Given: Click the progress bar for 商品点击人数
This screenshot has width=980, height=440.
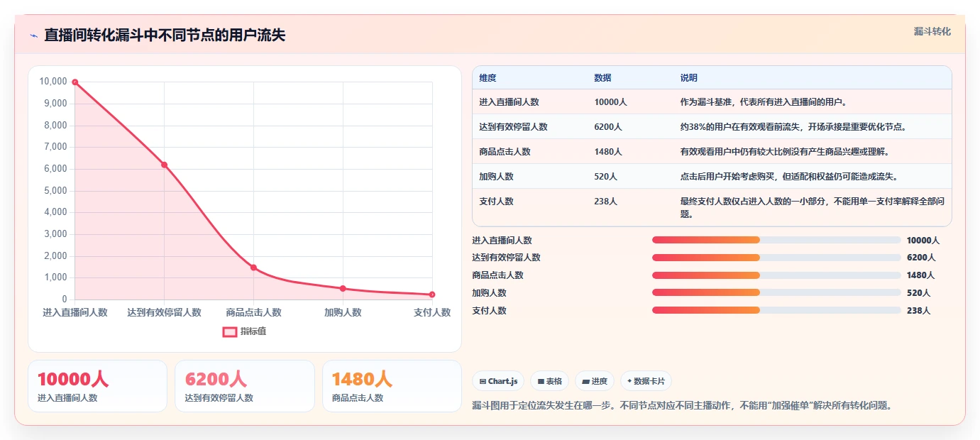Looking at the screenshot, I should [x=776, y=275].
